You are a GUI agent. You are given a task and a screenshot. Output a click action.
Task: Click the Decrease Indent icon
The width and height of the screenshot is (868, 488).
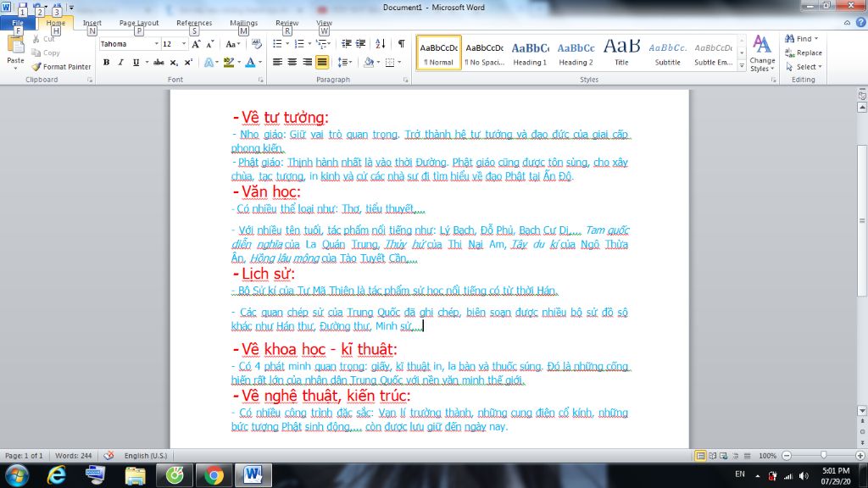(x=341, y=44)
